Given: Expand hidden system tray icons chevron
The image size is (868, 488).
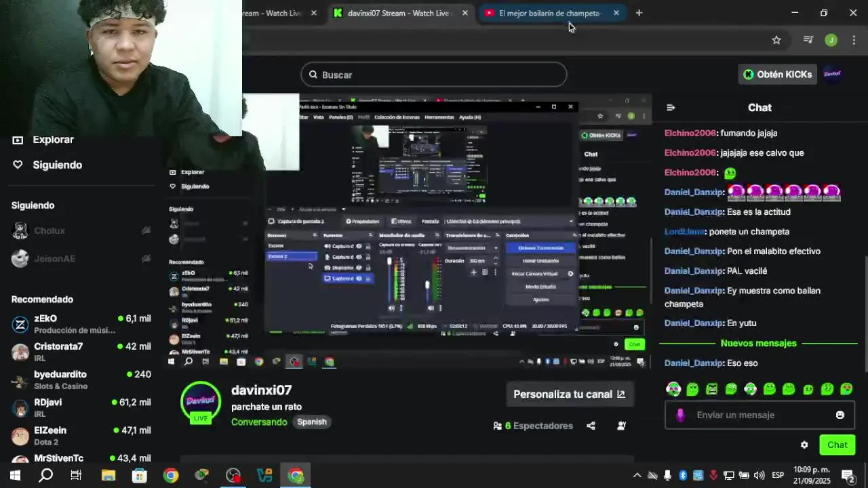Looking at the screenshot, I should pyautogui.click(x=637, y=475).
